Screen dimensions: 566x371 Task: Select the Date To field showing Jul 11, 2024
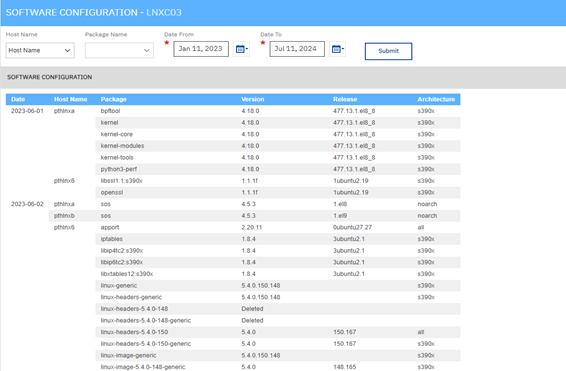click(x=297, y=49)
